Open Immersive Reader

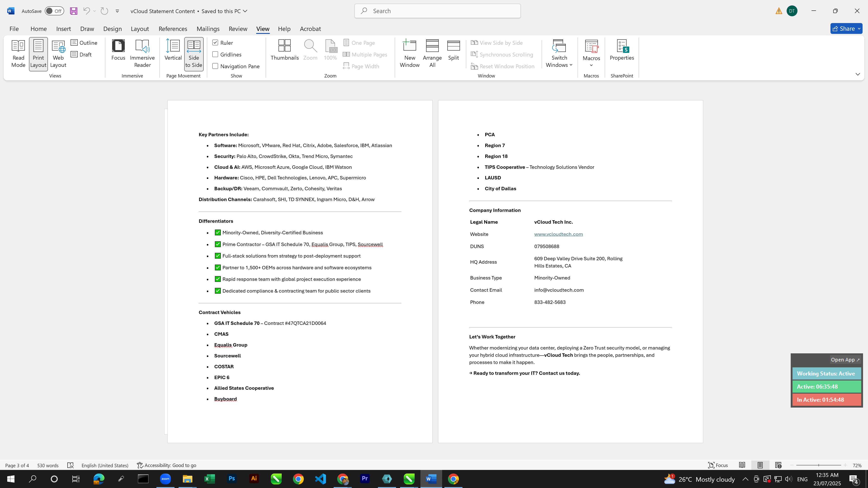142,54
